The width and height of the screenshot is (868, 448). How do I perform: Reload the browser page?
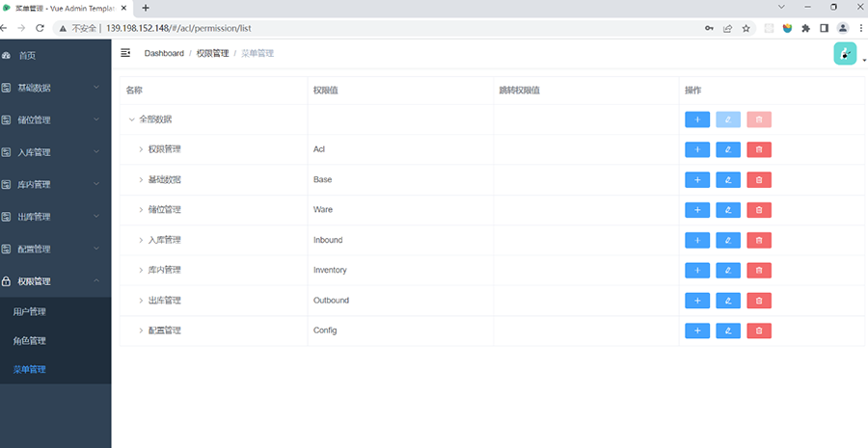[40, 28]
